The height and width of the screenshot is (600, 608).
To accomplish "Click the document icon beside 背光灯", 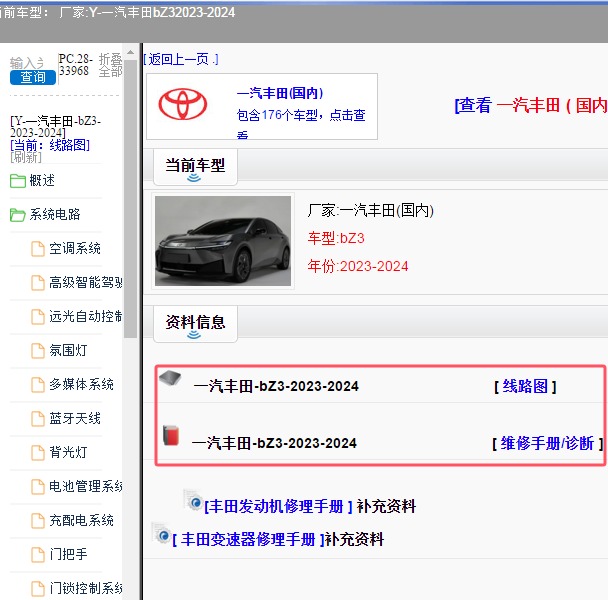I will (x=38, y=453).
